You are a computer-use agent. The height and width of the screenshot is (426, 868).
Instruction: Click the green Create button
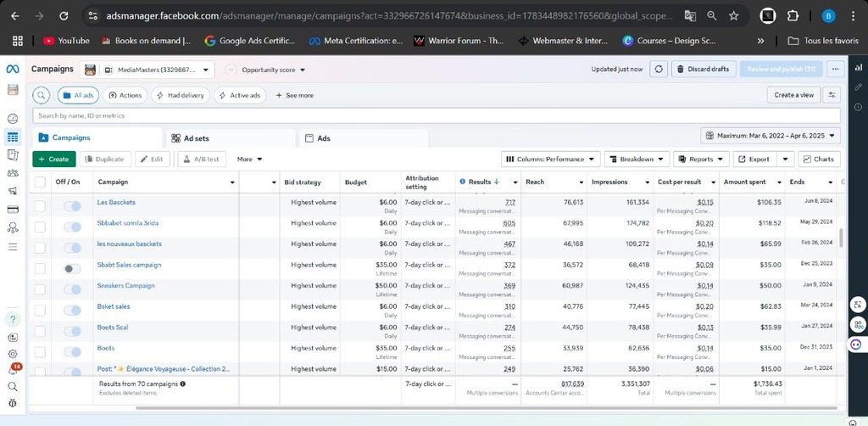pyautogui.click(x=54, y=159)
